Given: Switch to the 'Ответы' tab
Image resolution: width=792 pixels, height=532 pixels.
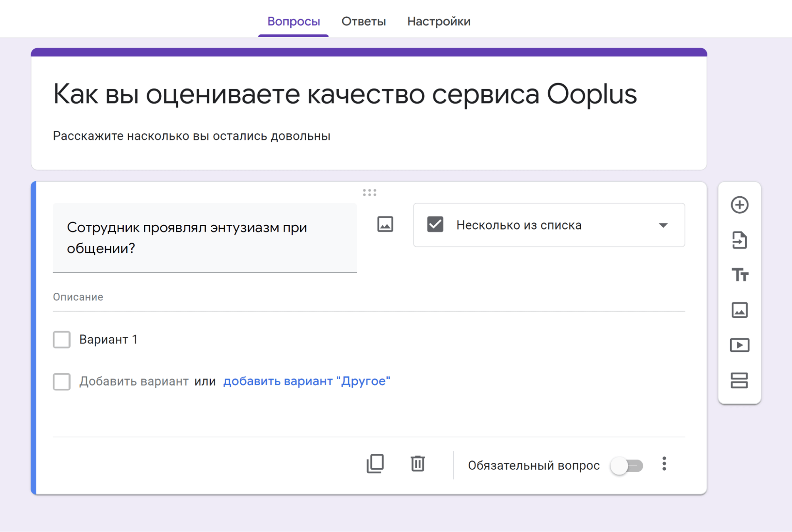Looking at the screenshot, I should point(364,21).
